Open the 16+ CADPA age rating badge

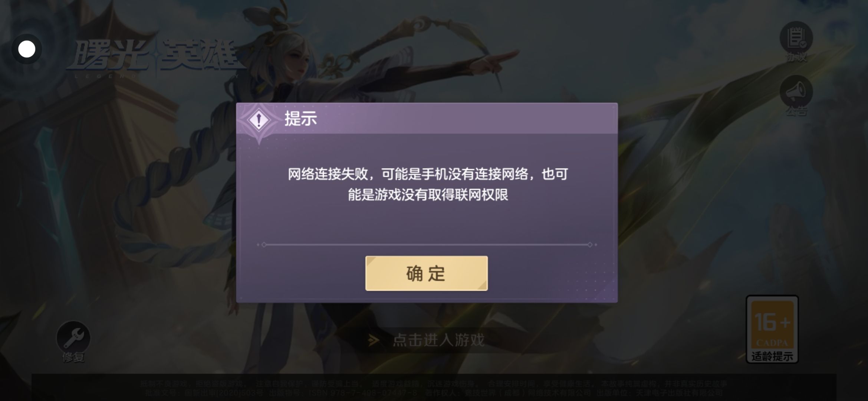[772, 329]
